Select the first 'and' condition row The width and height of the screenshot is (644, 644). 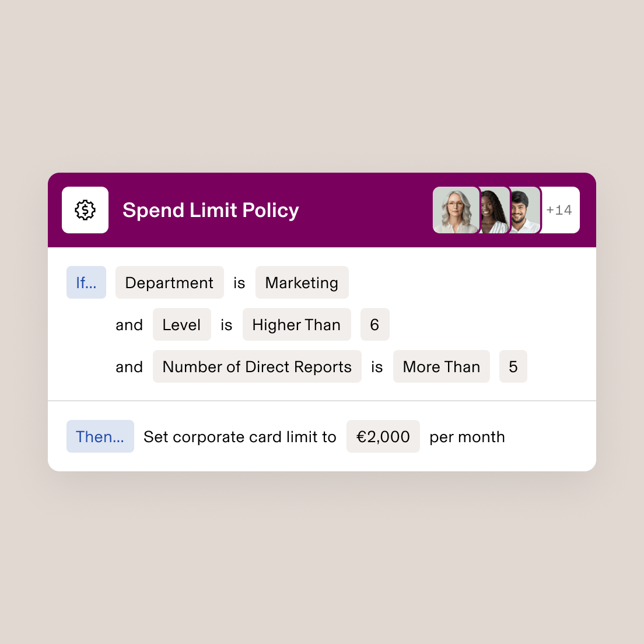[x=129, y=324]
